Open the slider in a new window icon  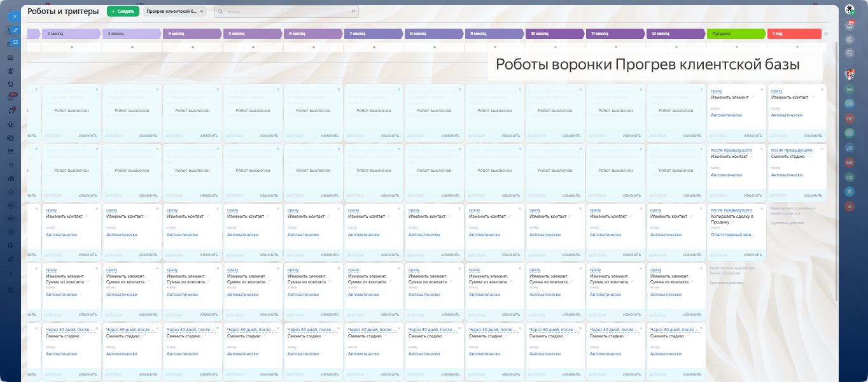[15, 42]
